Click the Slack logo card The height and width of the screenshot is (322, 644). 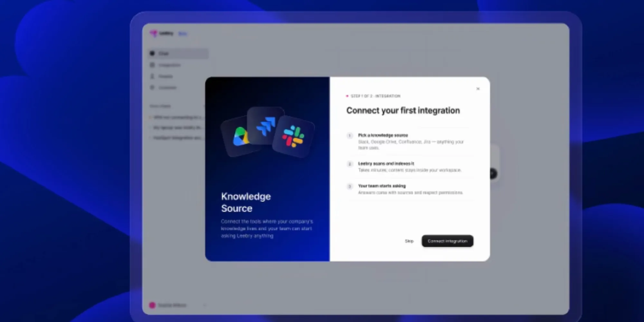click(293, 137)
